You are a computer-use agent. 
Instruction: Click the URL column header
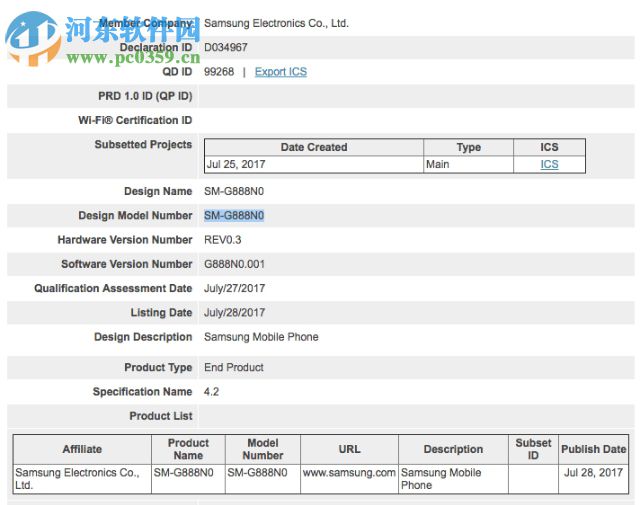[349, 449]
